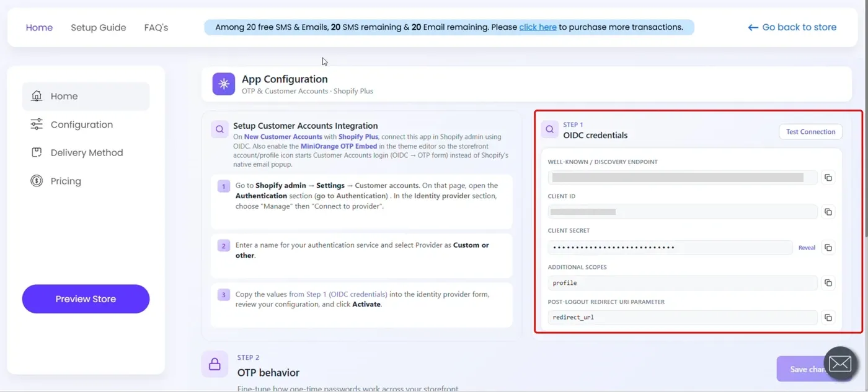Reveal the client secret

click(807, 248)
